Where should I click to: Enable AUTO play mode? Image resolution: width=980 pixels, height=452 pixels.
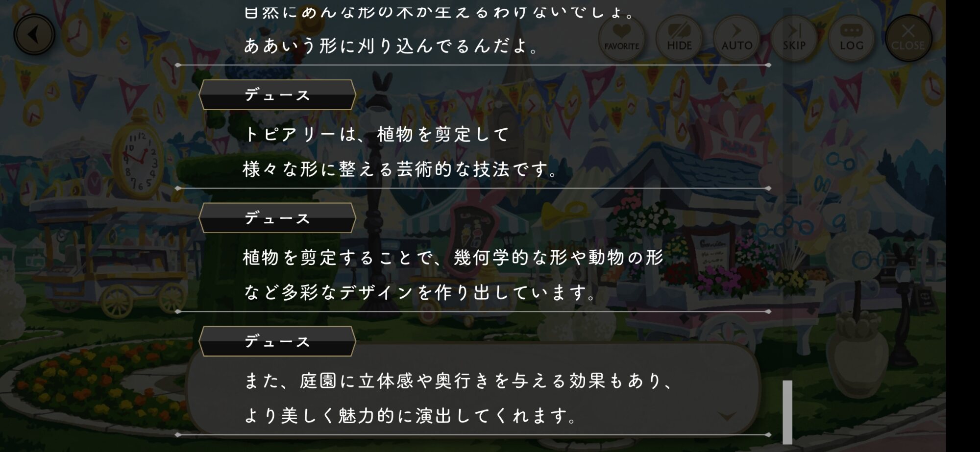[736, 38]
